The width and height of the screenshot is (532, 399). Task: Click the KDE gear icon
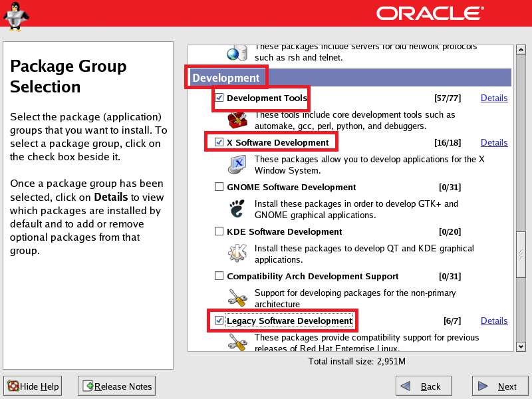click(237, 253)
